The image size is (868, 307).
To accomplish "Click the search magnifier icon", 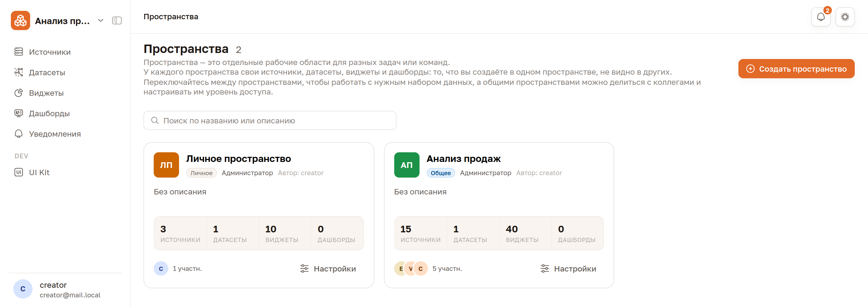I will point(155,120).
